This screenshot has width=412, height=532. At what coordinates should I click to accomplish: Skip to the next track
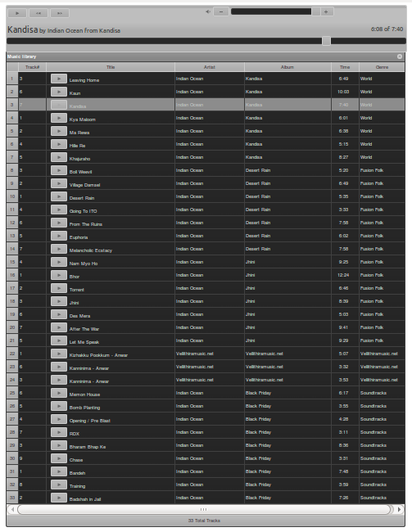point(60,13)
